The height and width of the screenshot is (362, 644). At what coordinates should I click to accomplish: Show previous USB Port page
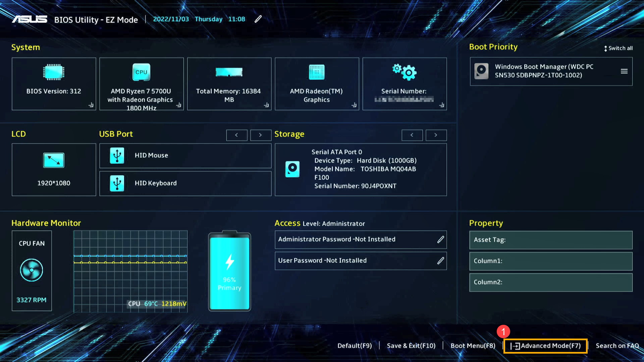click(x=236, y=135)
